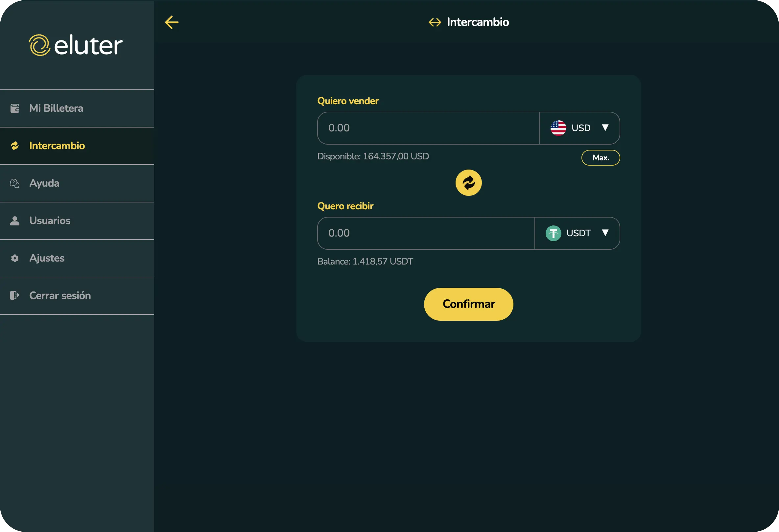Open the USD sell currency selector
Screen dimensions: 779x532
(580, 128)
